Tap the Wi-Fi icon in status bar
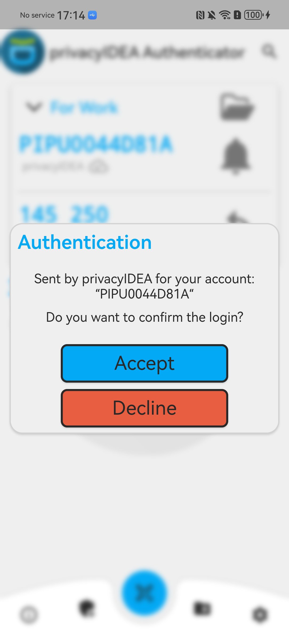Viewport: 289px width, 644px height. [225, 15]
